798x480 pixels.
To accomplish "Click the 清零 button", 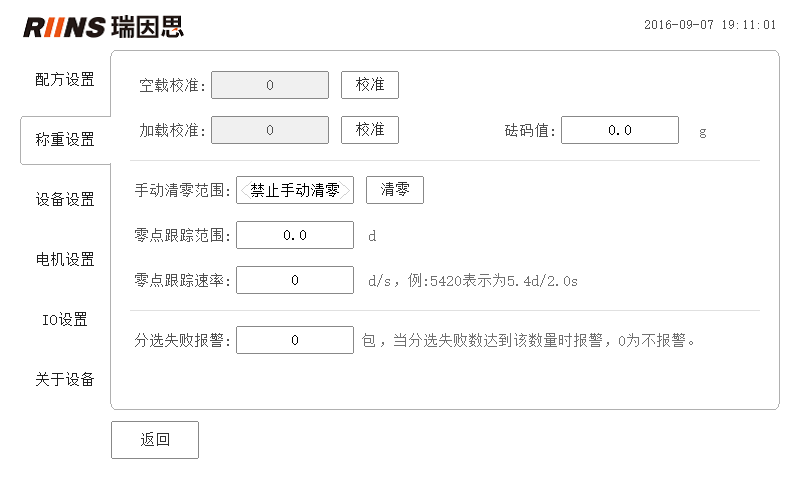I will click(x=395, y=190).
